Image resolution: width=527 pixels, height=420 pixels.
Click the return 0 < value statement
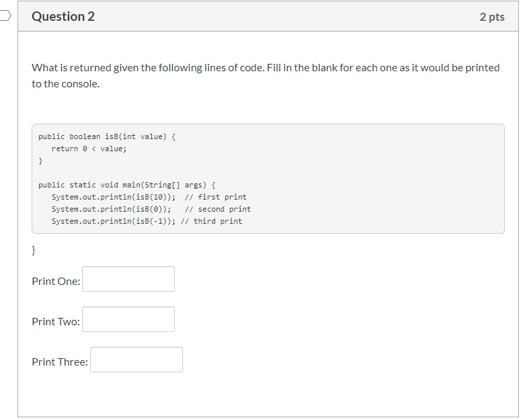(x=89, y=149)
